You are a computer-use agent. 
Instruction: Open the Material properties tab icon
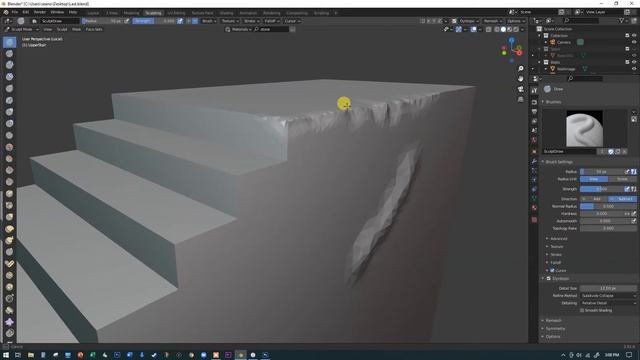pos(534,208)
